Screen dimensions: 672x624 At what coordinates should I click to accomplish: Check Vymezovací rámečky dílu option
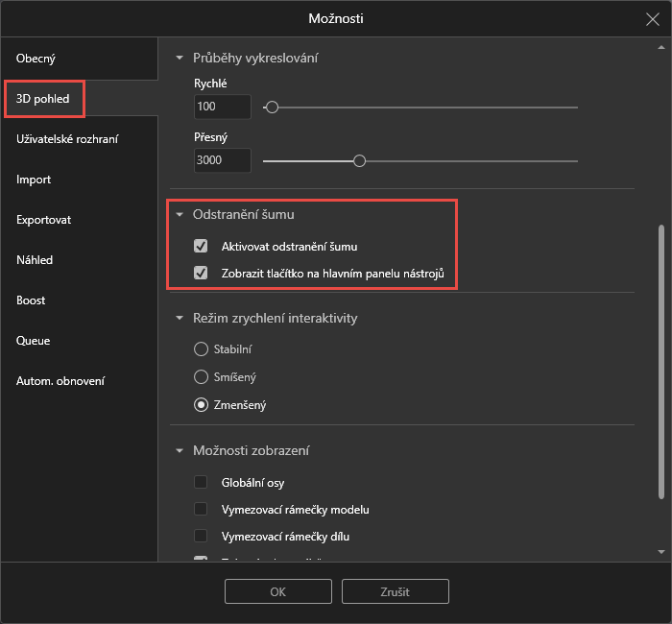click(x=201, y=536)
